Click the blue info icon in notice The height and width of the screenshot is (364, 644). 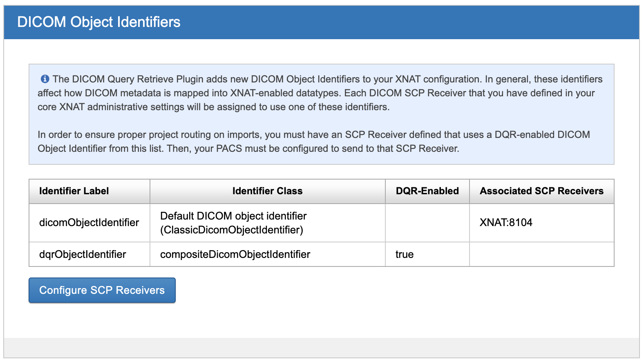click(x=45, y=79)
